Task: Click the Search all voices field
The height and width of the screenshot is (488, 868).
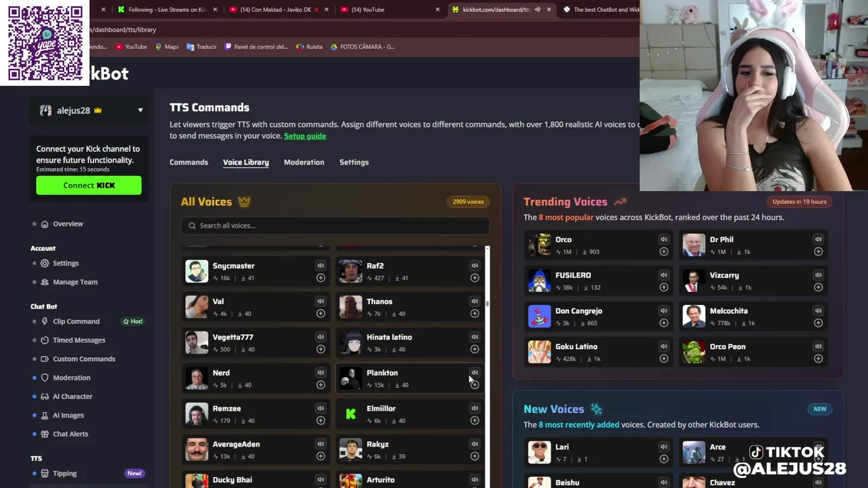Action: tap(335, 226)
